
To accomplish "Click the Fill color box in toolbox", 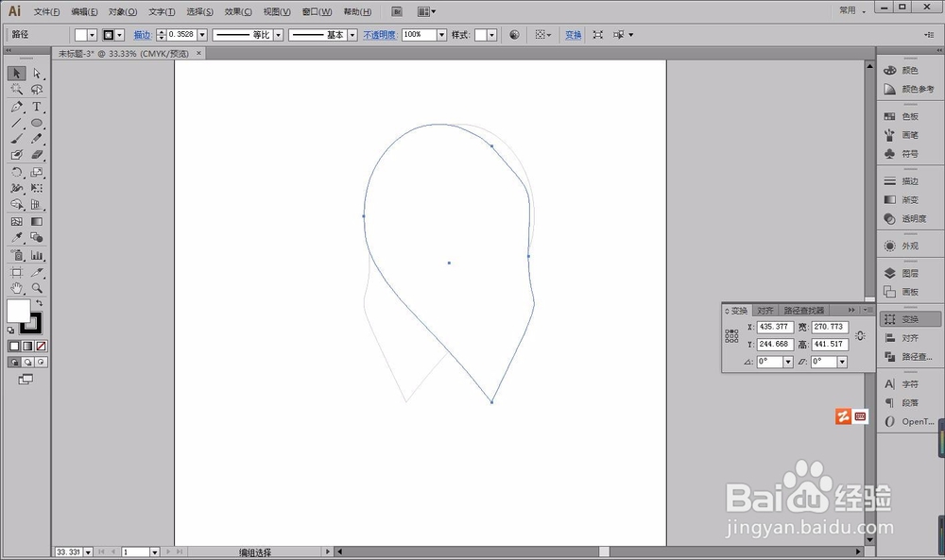I will (18, 311).
